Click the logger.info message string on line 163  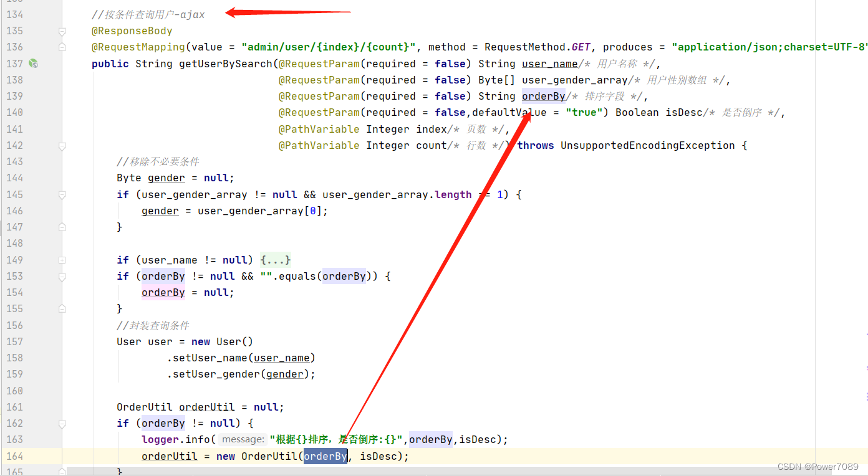[x=335, y=439]
